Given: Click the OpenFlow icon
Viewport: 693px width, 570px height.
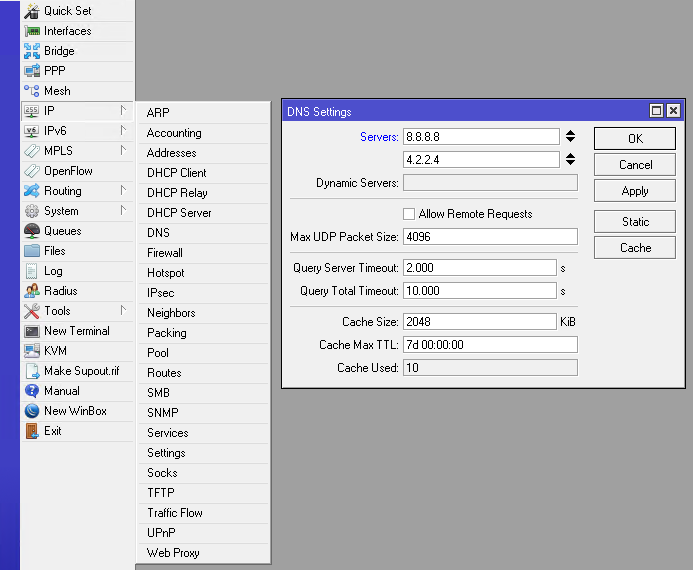Looking at the screenshot, I should 32,171.
